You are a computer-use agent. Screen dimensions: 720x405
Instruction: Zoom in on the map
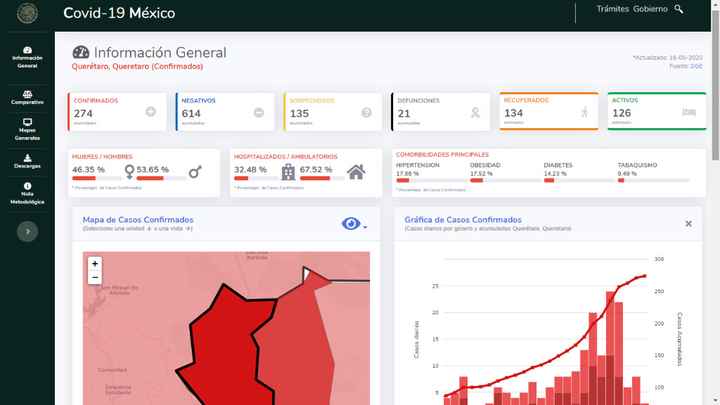(x=95, y=264)
